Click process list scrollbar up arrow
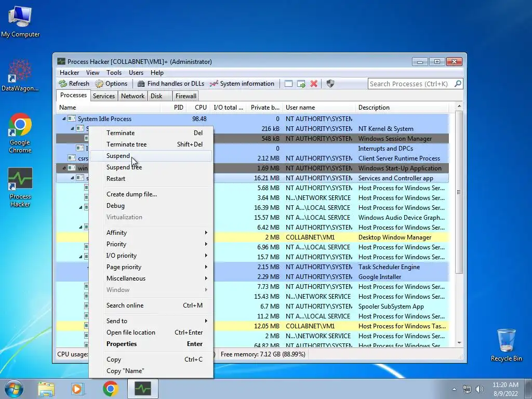532x399 pixels. 459,106
